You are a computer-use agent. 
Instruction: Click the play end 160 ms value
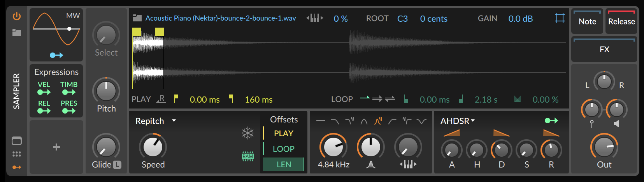[x=259, y=100]
